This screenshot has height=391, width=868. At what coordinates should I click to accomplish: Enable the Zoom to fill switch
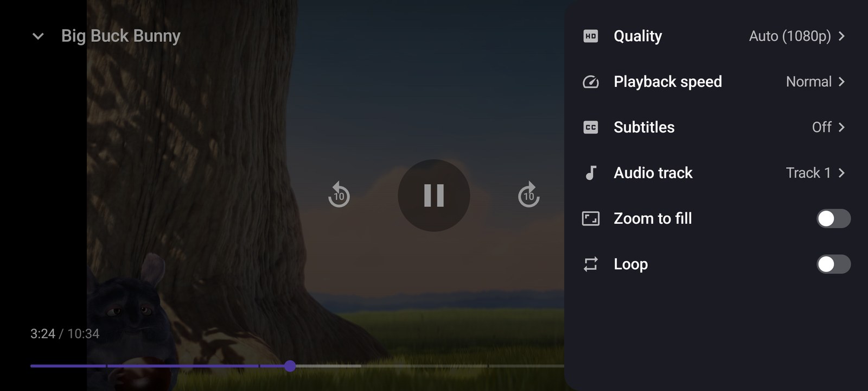point(833,218)
